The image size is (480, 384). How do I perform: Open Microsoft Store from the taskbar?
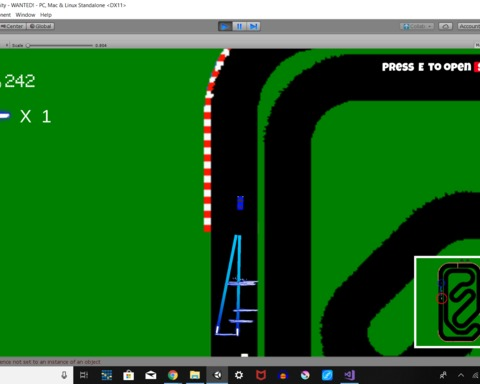(x=128, y=375)
